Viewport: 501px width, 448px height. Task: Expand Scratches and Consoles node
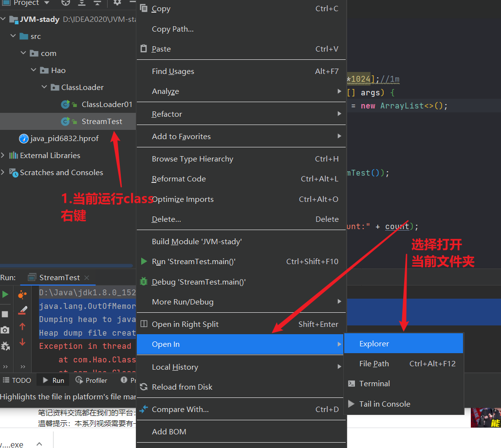click(2, 172)
